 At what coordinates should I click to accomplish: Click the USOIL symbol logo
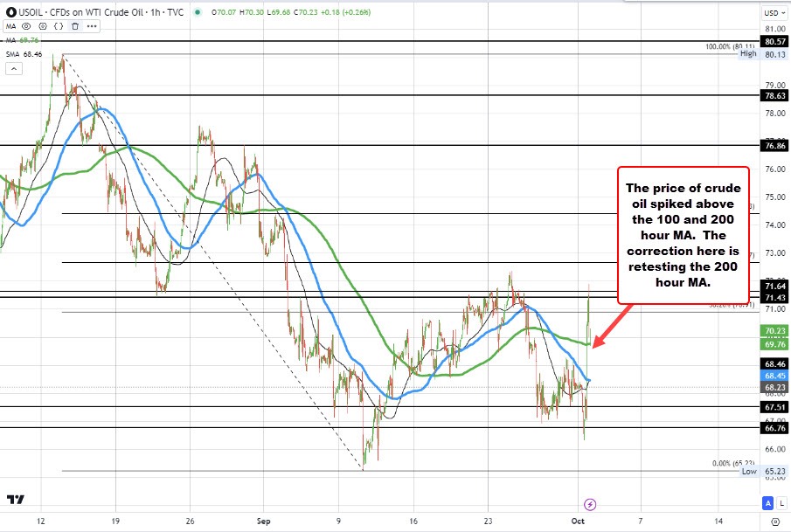[10, 11]
